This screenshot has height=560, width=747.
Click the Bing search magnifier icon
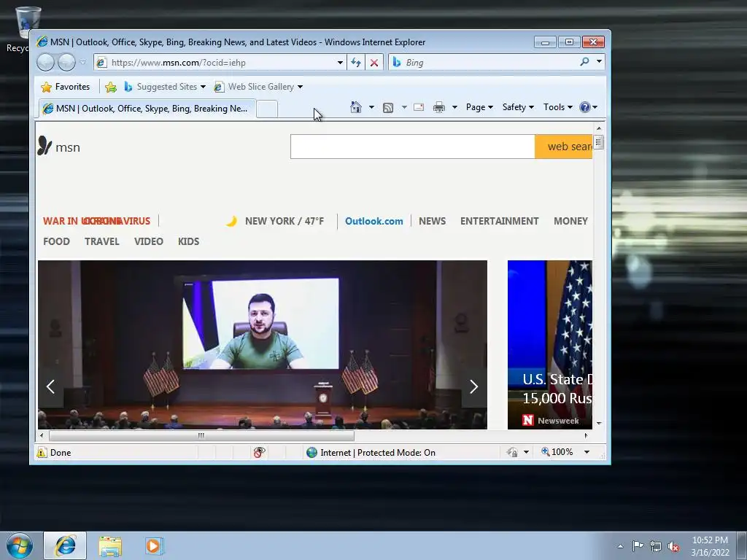(x=584, y=62)
